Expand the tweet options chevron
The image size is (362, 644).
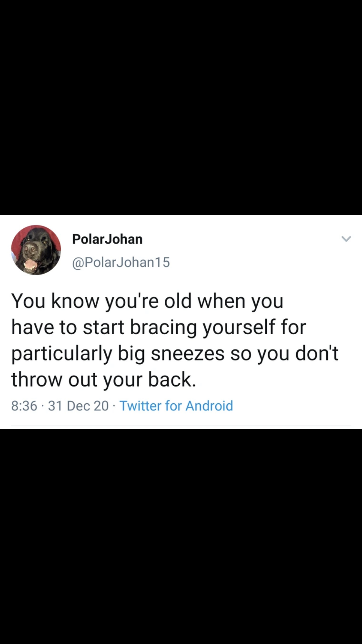[x=346, y=239]
